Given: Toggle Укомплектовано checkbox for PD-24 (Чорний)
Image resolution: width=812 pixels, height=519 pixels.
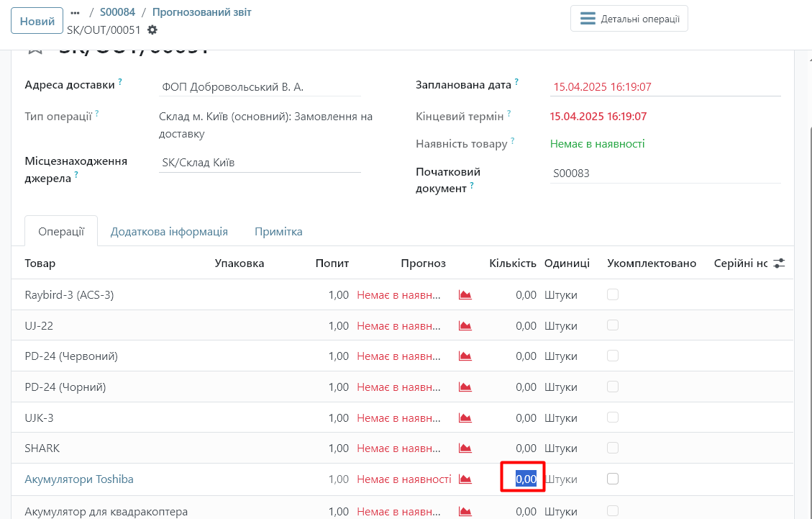Looking at the screenshot, I should click(x=613, y=387).
